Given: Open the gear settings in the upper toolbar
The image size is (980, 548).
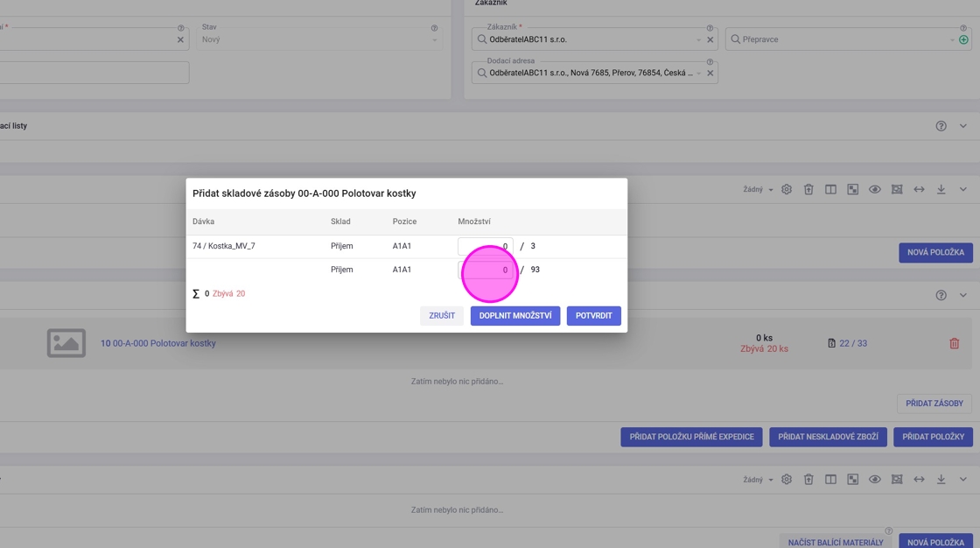Looking at the screenshot, I should [787, 189].
